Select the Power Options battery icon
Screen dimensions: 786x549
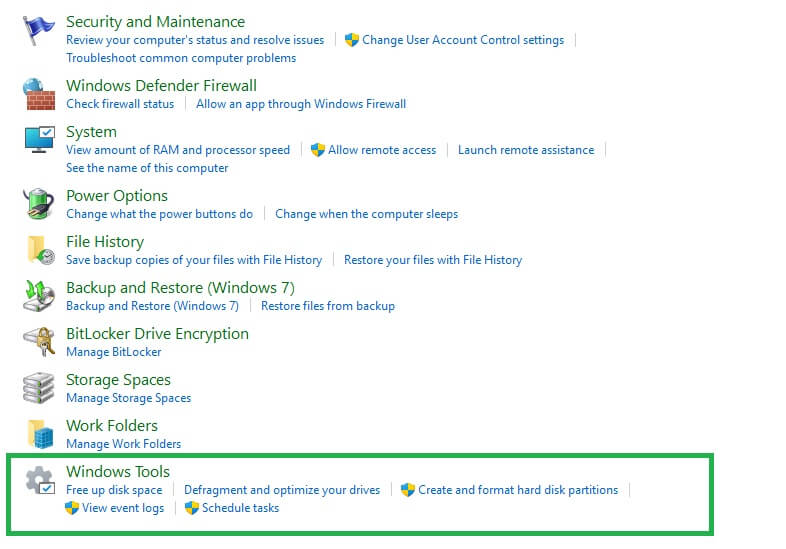(x=39, y=204)
